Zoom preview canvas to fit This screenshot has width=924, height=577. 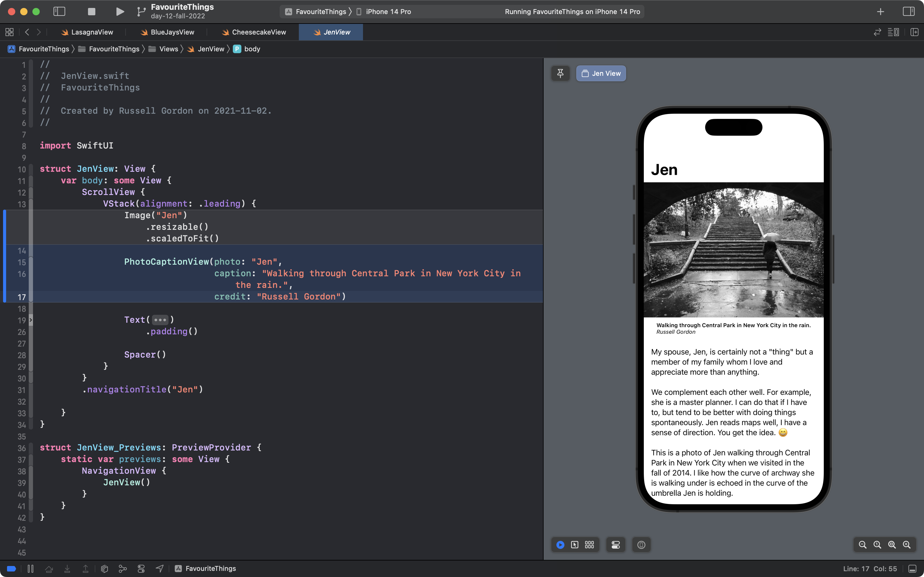(x=892, y=545)
